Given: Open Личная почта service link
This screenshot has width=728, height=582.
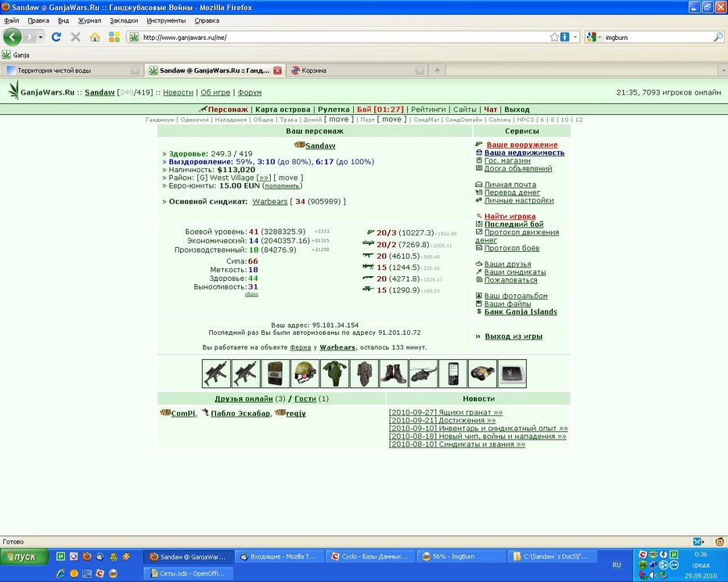Looking at the screenshot, I should click(x=510, y=185).
